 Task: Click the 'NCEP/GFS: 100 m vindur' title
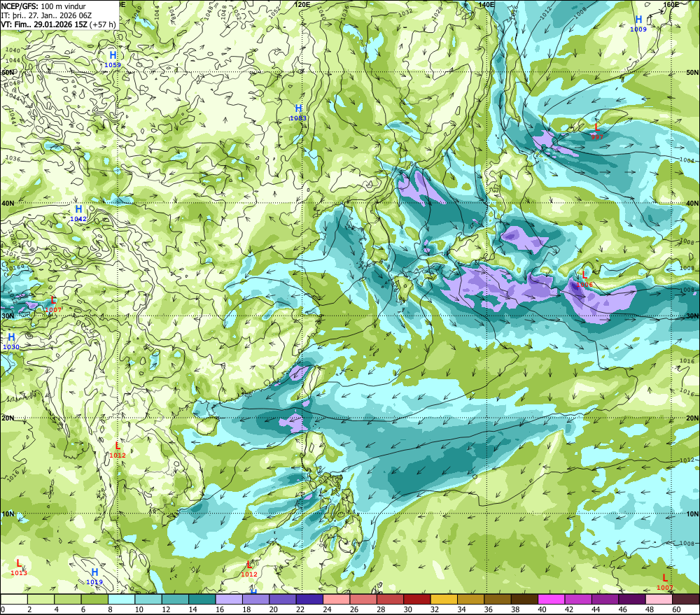coord(43,6)
